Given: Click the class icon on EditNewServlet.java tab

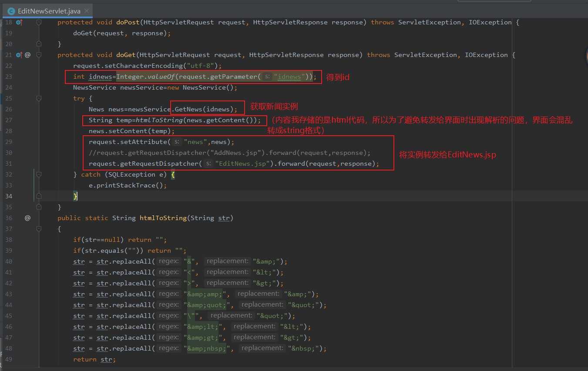Looking at the screenshot, I should point(11,11).
